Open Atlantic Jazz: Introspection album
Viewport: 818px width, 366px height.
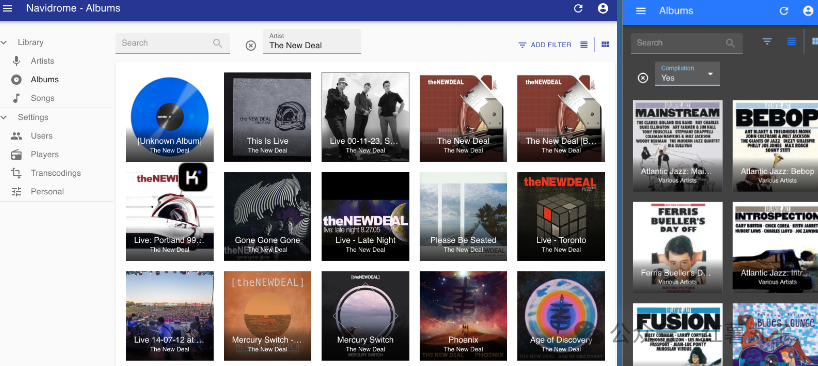(775, 248)
